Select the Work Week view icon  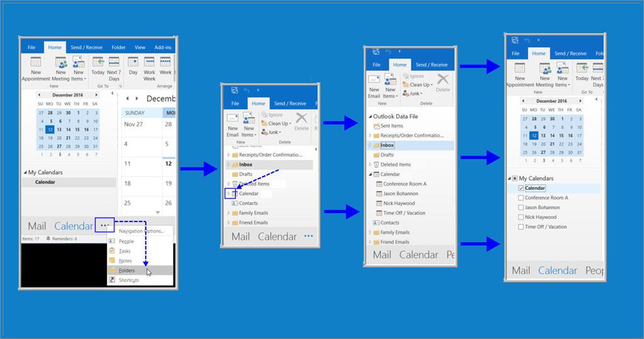(149, 65)
